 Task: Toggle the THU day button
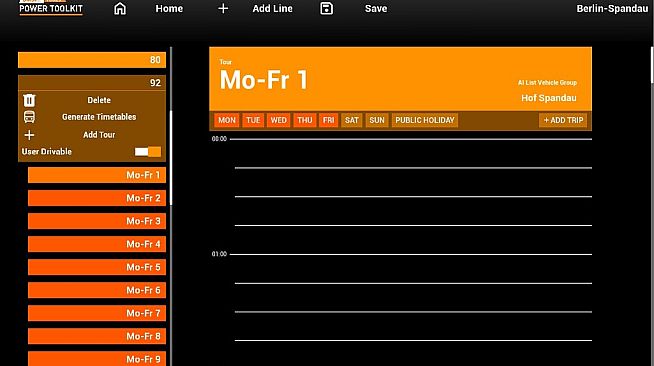[304, 120]
